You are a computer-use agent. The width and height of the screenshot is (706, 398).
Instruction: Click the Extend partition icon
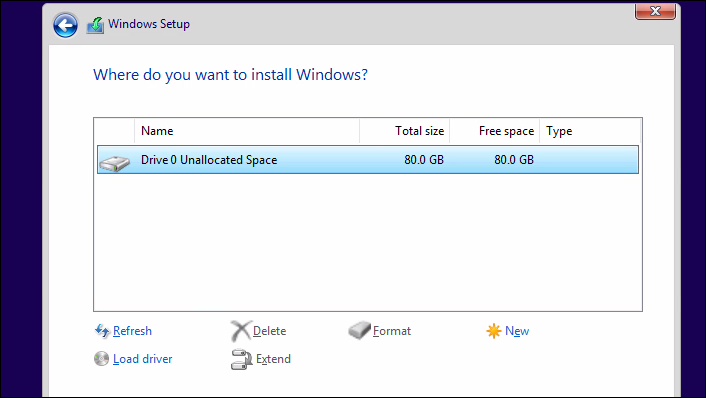[x=241, y=359]
